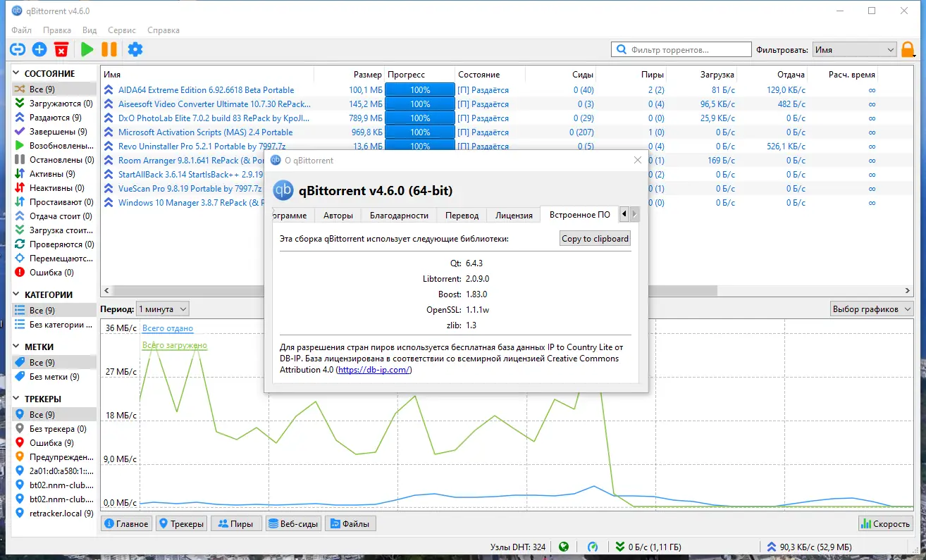Click the AIDA64 Extreme Edition progress bar
This screenshot has width=926, height=560.
420,90
